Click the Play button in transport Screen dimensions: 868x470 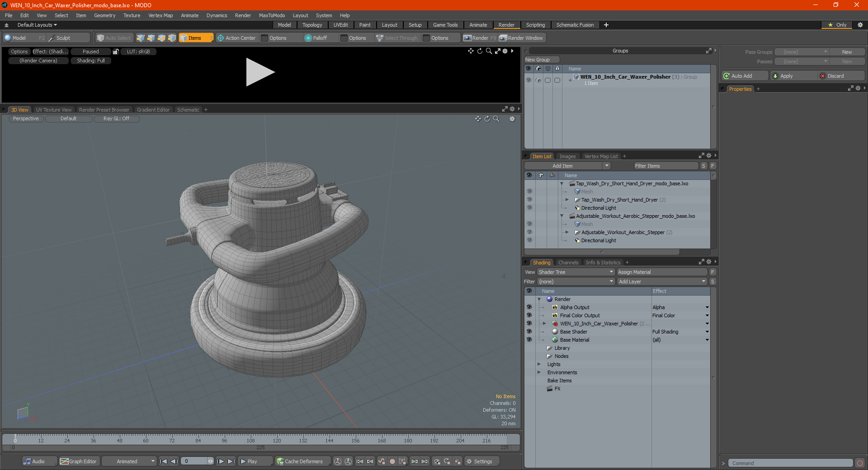click(255, 461)
